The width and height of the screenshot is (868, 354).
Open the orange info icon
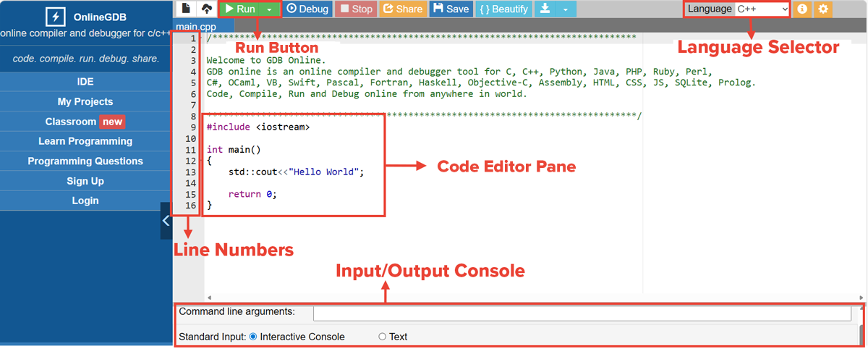pos(801,9)
